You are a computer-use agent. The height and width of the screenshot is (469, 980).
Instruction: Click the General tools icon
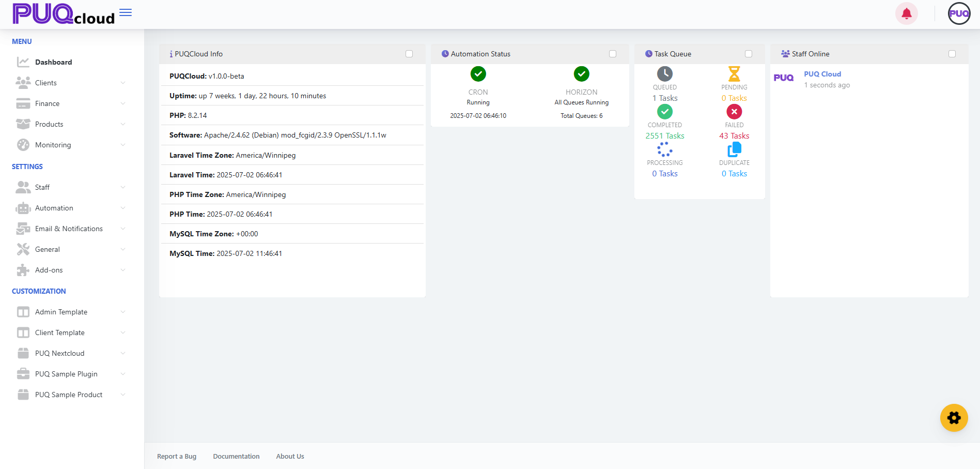(x=23, y=249)
